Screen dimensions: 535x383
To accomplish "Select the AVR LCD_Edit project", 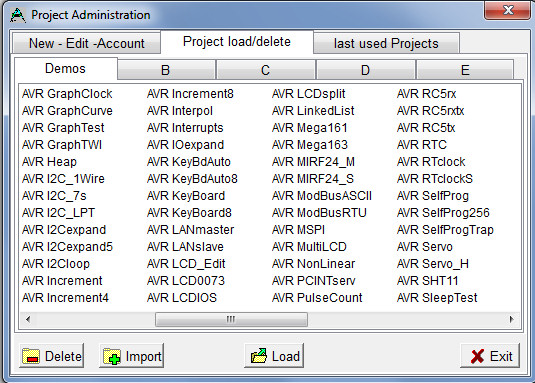I will tap(186, 264).
